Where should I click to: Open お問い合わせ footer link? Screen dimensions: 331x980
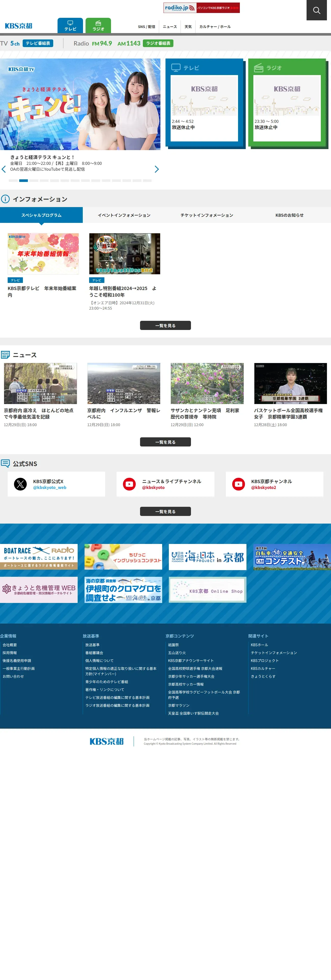click(x=13, y=676)
